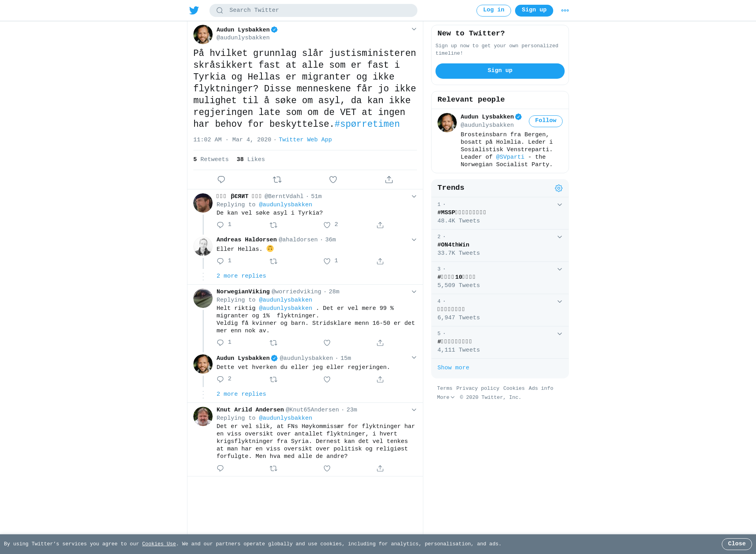
Task: Like BerntVdahl's reply about Tyrkia
Action: tap(327, 225)
